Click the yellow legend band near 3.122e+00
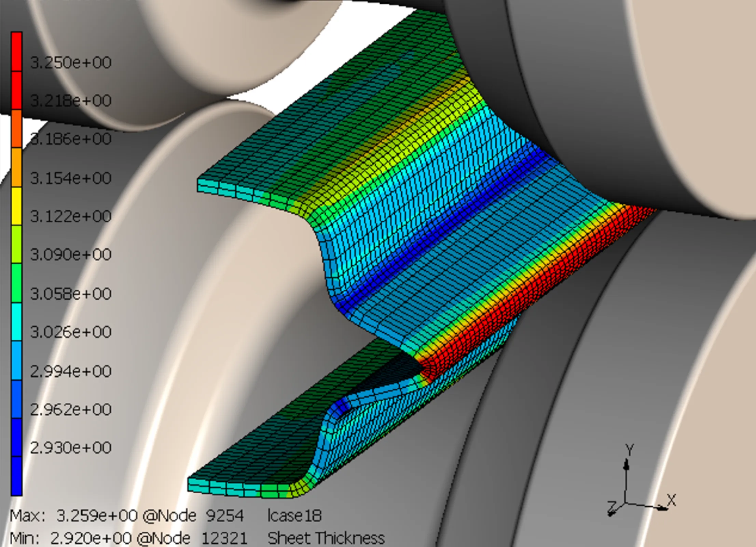The height and width of the screenshot is (547, 756). 16,206
